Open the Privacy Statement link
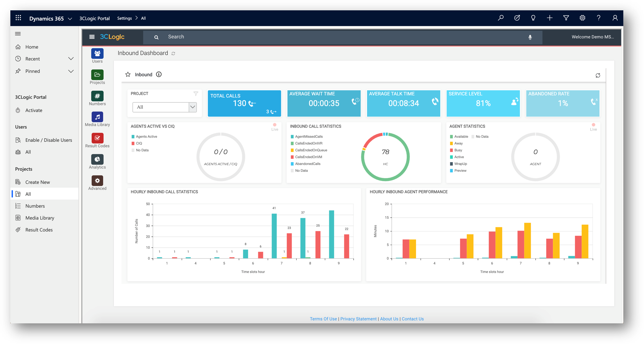 (x=358, y=319)
